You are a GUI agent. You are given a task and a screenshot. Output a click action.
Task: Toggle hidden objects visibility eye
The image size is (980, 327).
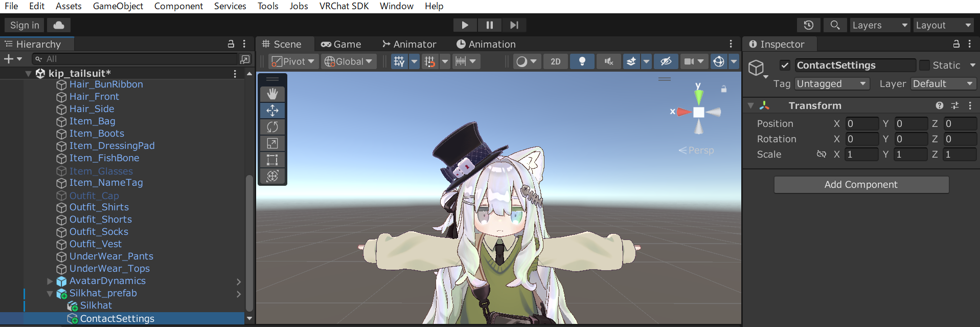(666, 61)
